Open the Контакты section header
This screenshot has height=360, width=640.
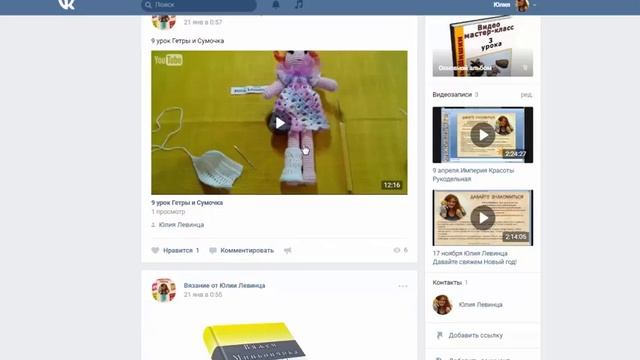click(447, 282)
